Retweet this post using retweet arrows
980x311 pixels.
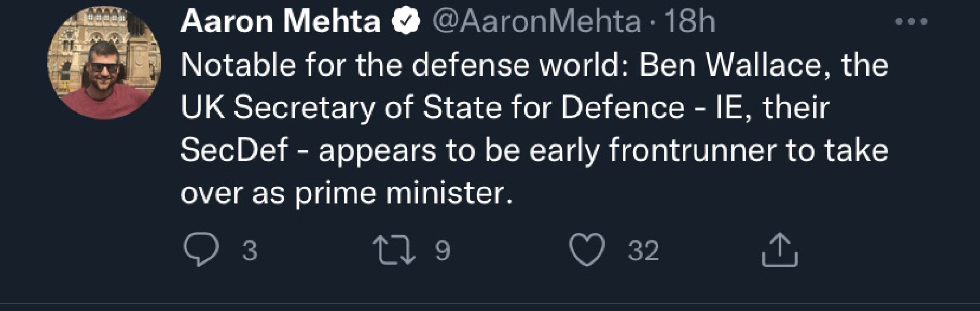(394, 250)
